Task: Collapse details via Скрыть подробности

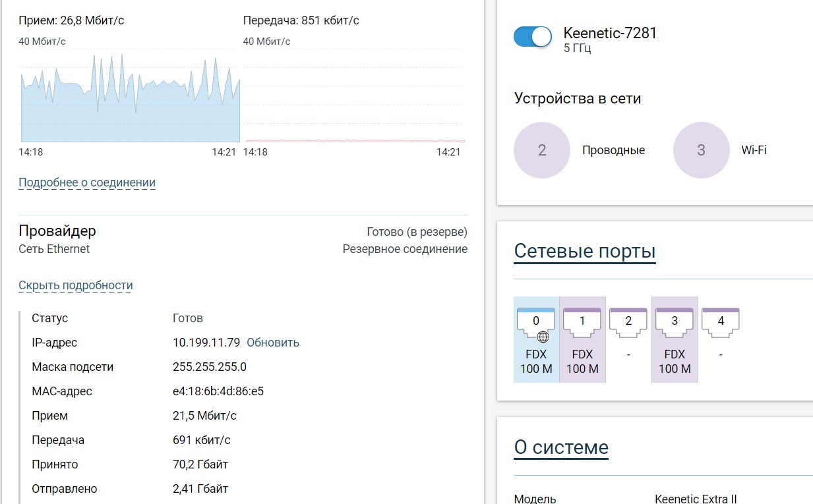Action: (x=76, y=285)
